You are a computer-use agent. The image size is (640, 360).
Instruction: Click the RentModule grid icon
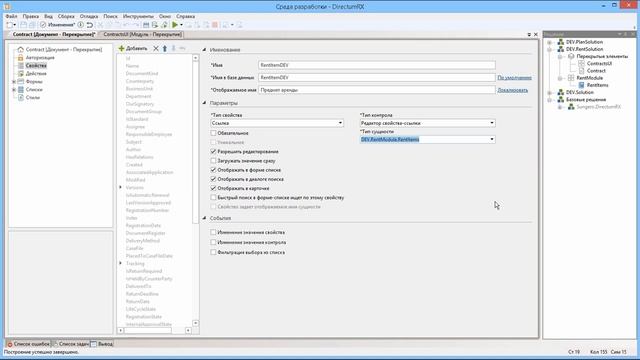click(x=571, y=78)
